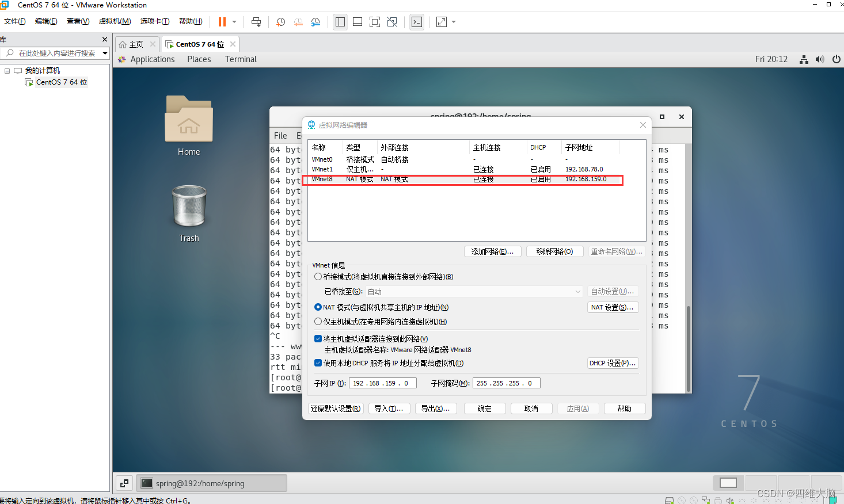Open the 查看(V) menu
Screen dimensions: 844x504
78,21
